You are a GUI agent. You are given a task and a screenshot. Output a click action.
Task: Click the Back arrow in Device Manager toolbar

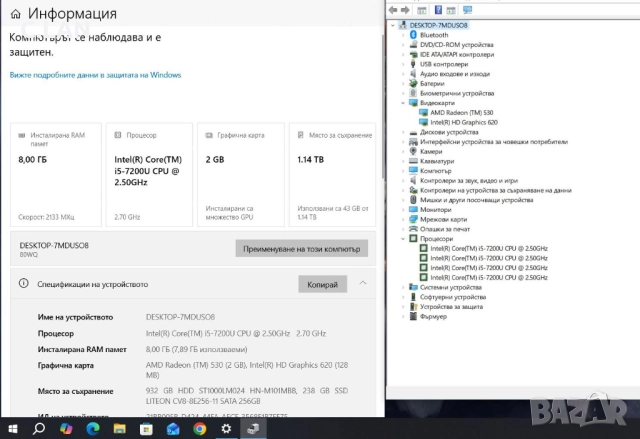(393, 10)
